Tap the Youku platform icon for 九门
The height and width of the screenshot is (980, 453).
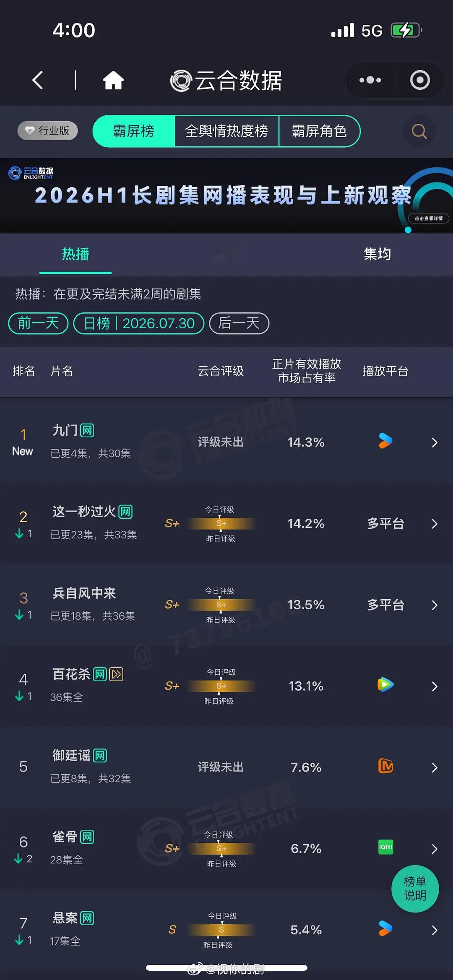(385, 441)
